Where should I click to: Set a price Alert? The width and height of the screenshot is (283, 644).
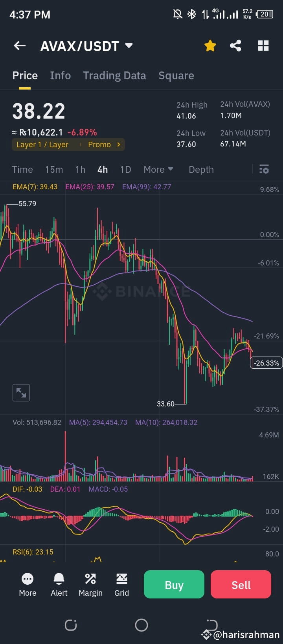59,584
